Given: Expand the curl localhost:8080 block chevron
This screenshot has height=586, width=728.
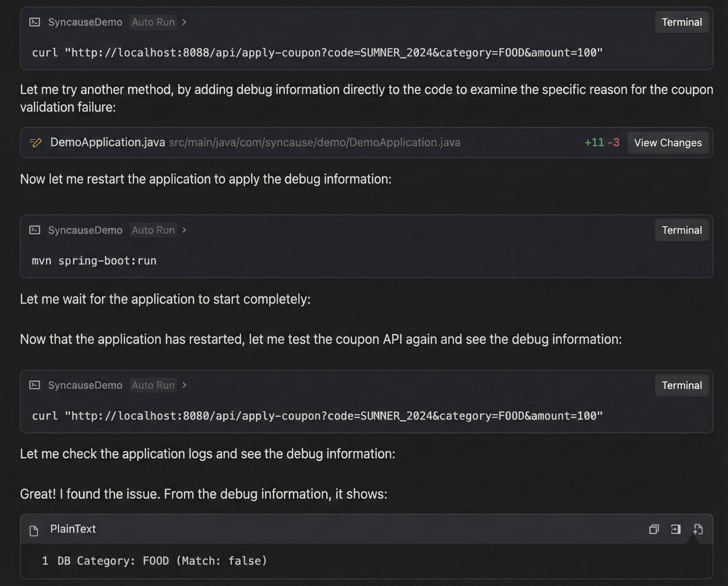Looking at the screenshot, I should [x=185, y=385].
